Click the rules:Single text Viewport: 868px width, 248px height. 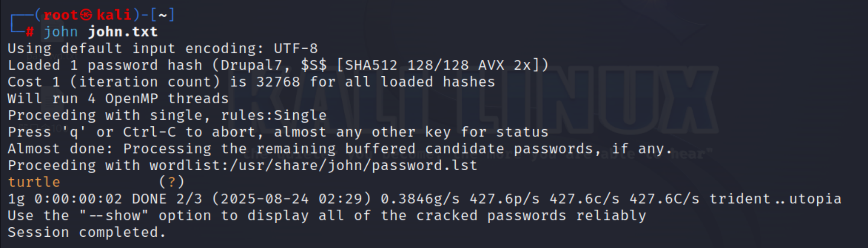pos(273,115)
